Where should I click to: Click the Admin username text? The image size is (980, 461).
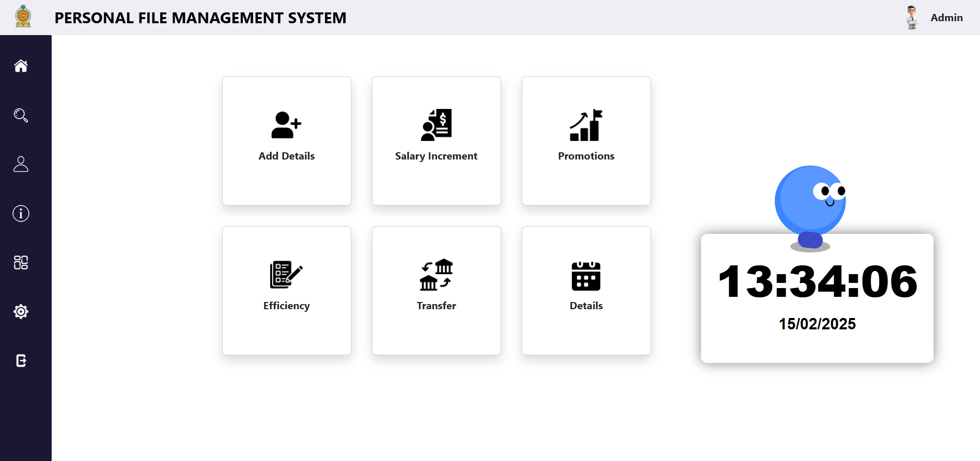point(946,18)
